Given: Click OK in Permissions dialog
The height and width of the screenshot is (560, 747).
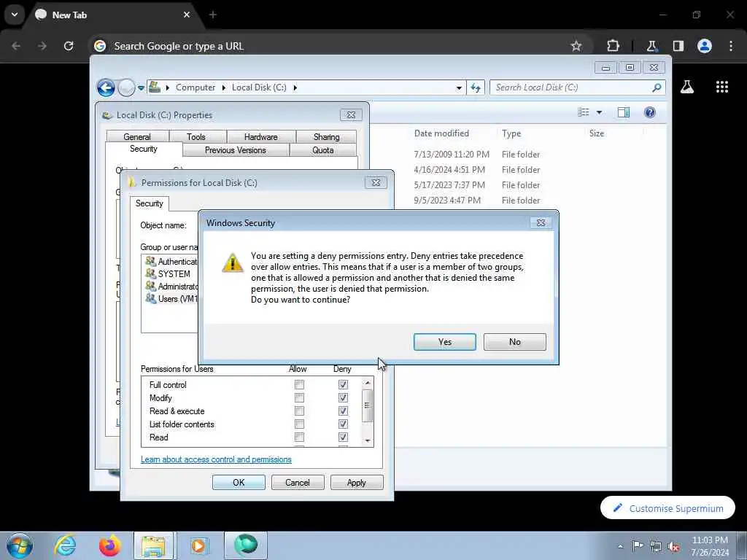Looking at the screenshot, I should tap(239, 483).
